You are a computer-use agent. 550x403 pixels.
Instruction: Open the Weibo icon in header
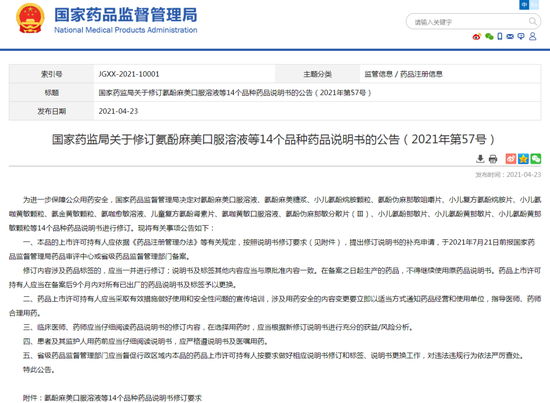tap(476, 36)
